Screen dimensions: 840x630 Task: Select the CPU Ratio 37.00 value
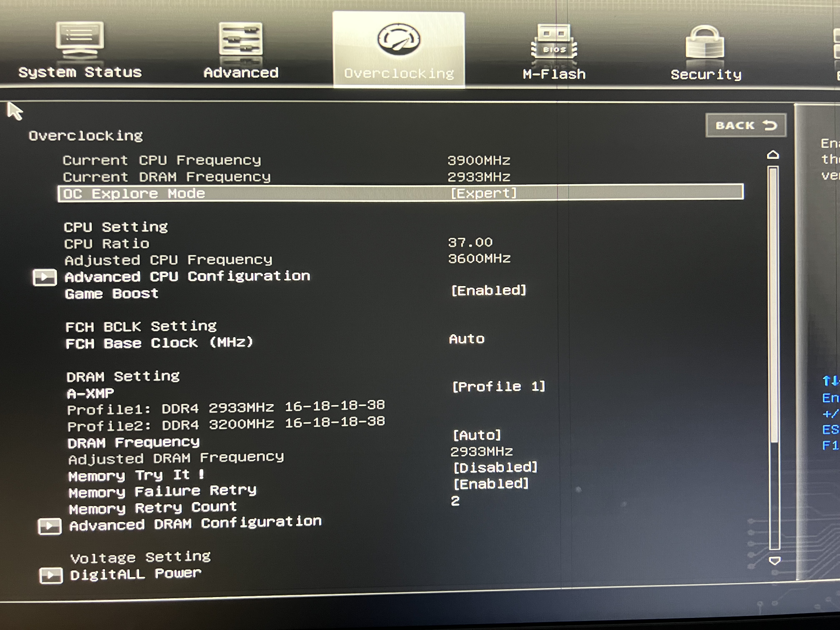coord(470,242)
